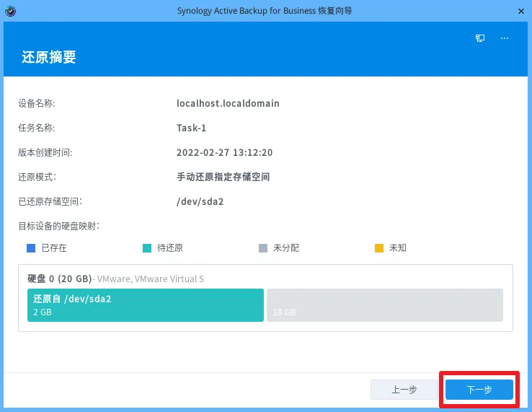Click the blue 已存在 legend swatch

click(31, 248)
